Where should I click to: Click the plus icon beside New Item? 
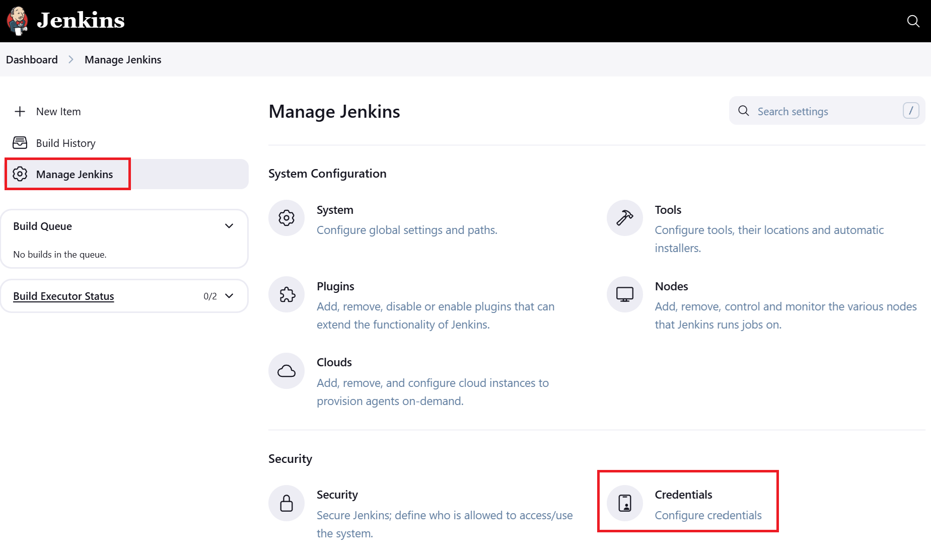click(x=20, y=112)
